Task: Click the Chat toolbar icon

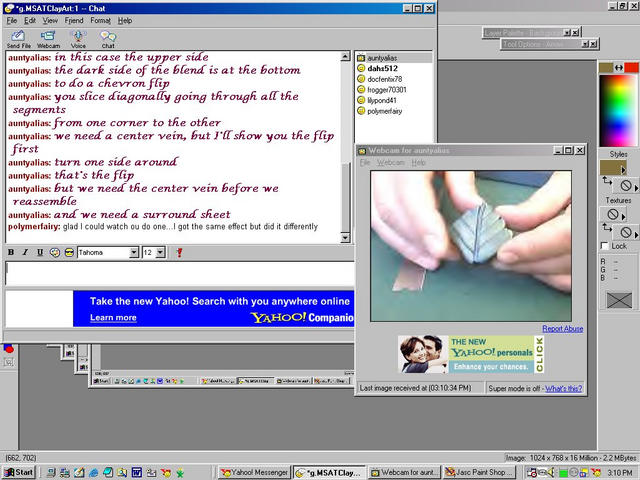Action: 108,39
